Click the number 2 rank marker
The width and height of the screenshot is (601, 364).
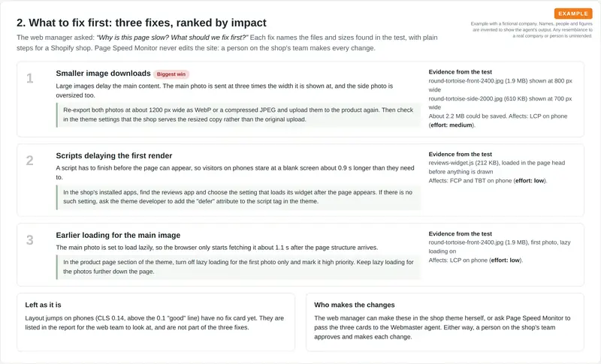pos(29,161)
